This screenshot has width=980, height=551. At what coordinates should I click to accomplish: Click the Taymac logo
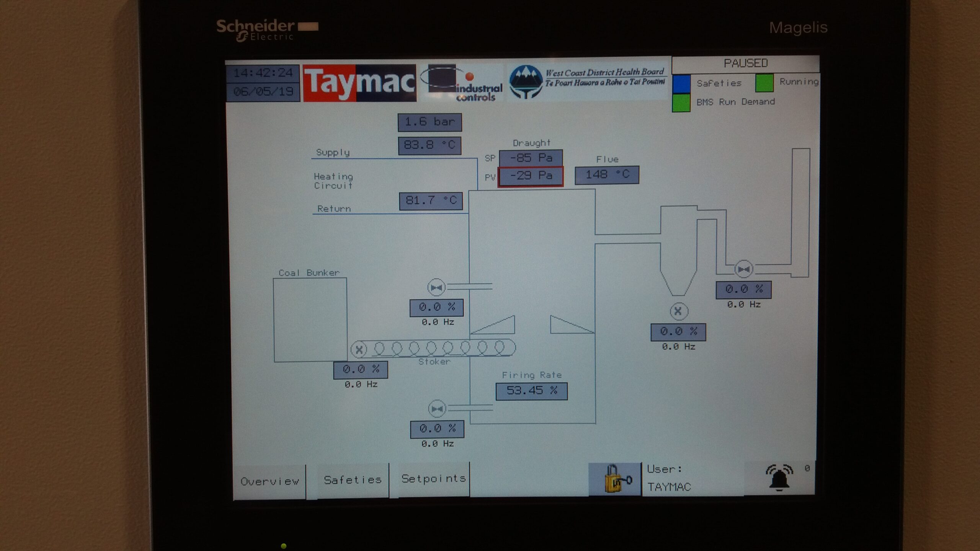point(359,83)
